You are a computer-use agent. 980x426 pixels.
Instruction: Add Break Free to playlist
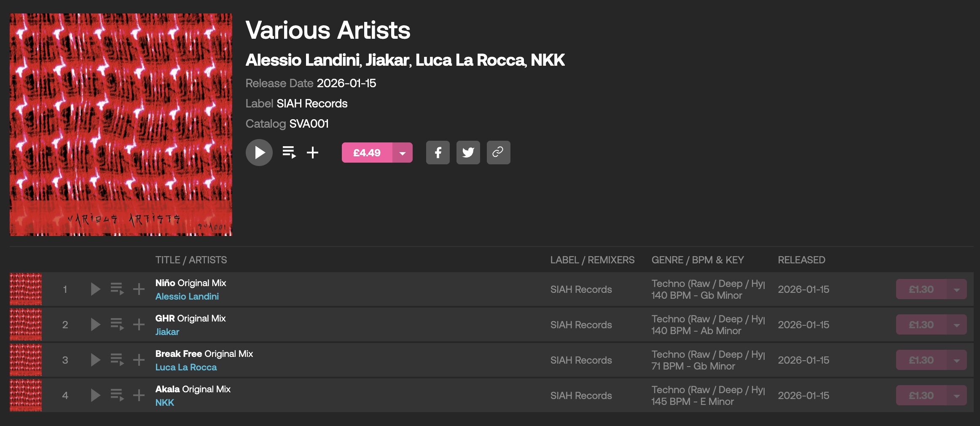pos(139,360)
